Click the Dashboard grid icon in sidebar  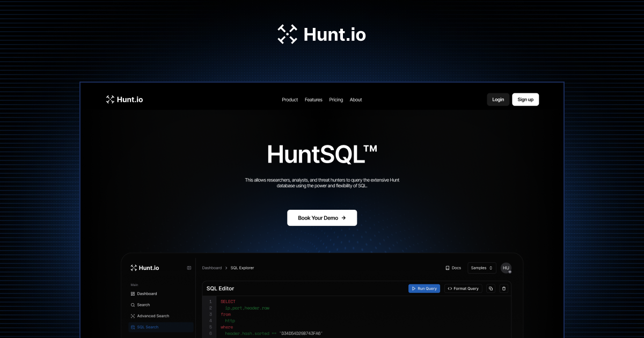[x=133, y=294]
